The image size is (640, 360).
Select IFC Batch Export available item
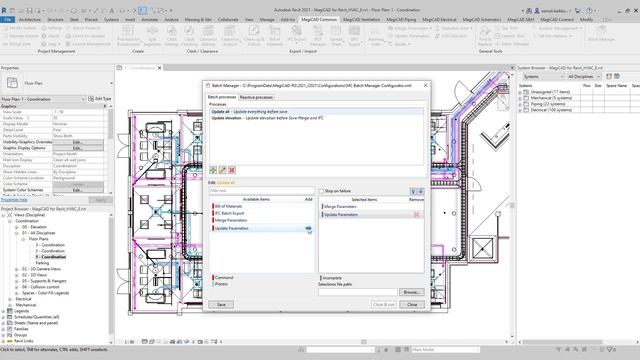point(229,213)
